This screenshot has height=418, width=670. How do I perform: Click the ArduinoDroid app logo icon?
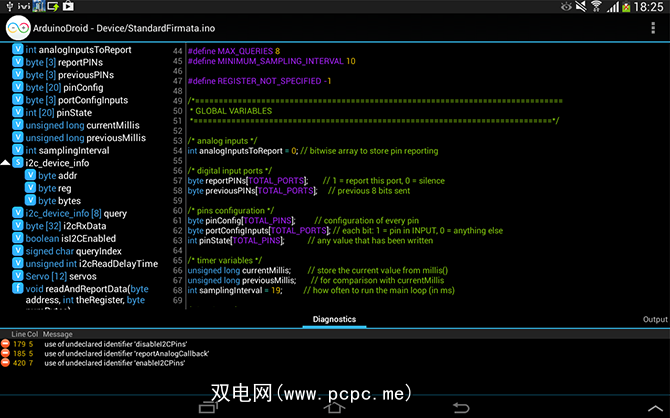[17, 30]
